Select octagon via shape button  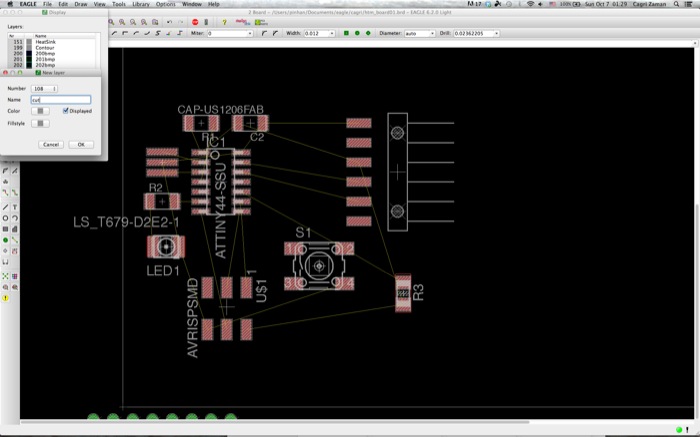[368, 33]
